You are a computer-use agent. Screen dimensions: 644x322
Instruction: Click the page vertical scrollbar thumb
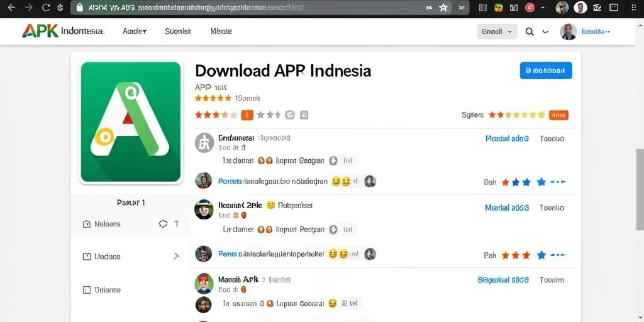click(x=640, y=189)
